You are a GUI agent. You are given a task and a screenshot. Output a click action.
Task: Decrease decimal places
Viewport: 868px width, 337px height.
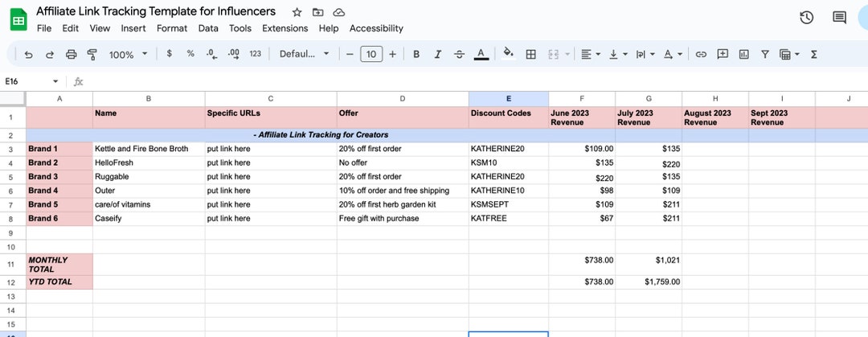[211, 54]
